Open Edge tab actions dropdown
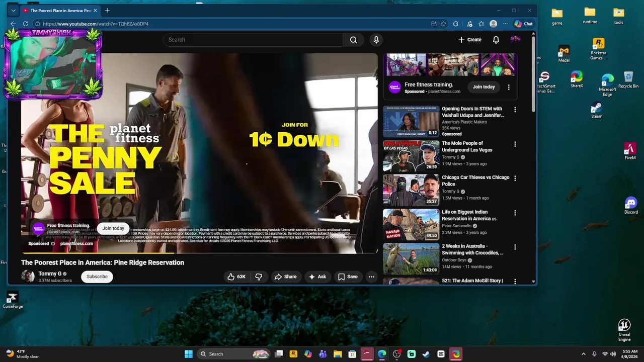This screenshot has width=644, height=362. [14, 11]
